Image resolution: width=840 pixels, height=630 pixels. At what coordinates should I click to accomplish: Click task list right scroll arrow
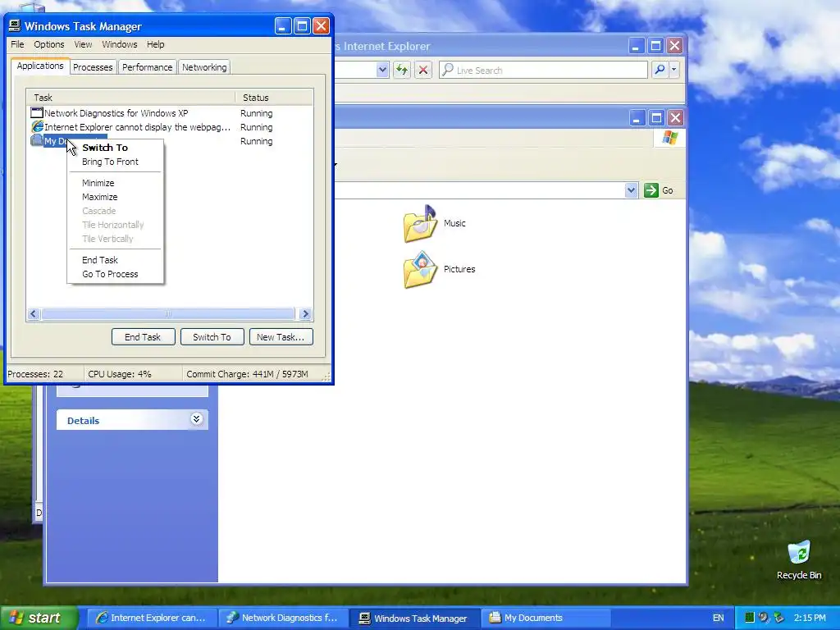(305, 314)
